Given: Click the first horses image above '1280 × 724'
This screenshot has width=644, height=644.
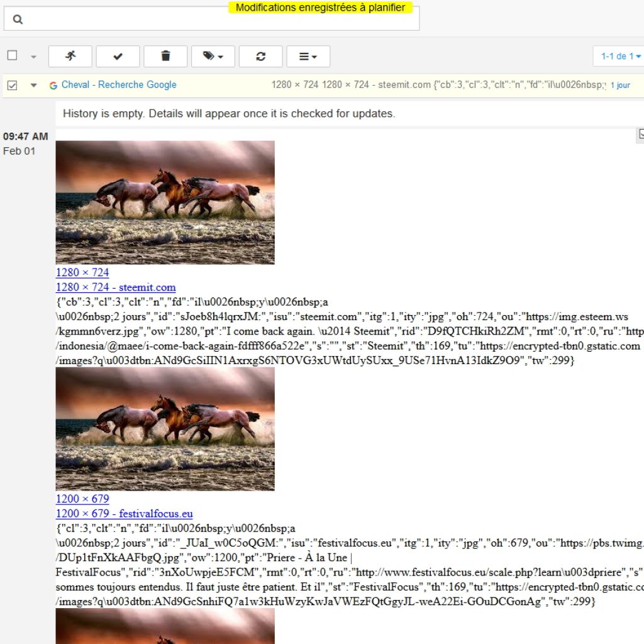Looking at the screenshot, I should (x=165, y=203).
